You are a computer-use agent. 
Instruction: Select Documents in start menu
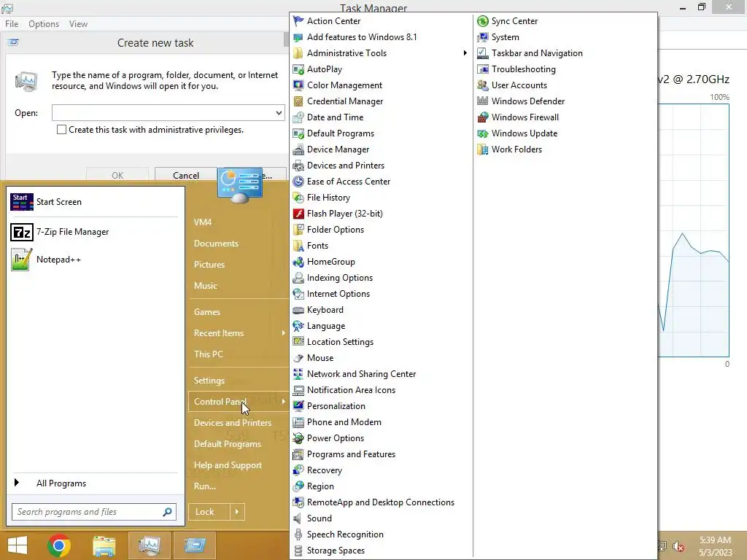tap(216, 244)
